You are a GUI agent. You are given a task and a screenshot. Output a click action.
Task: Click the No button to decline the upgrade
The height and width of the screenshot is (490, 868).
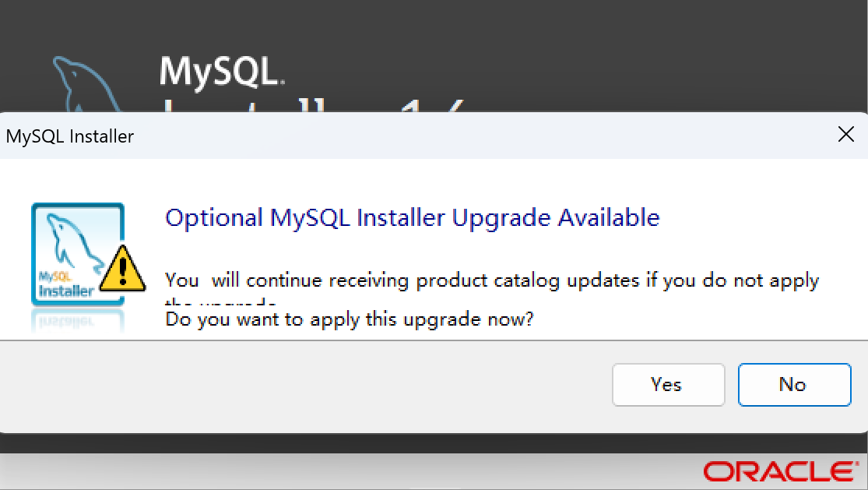coord(794,384)
